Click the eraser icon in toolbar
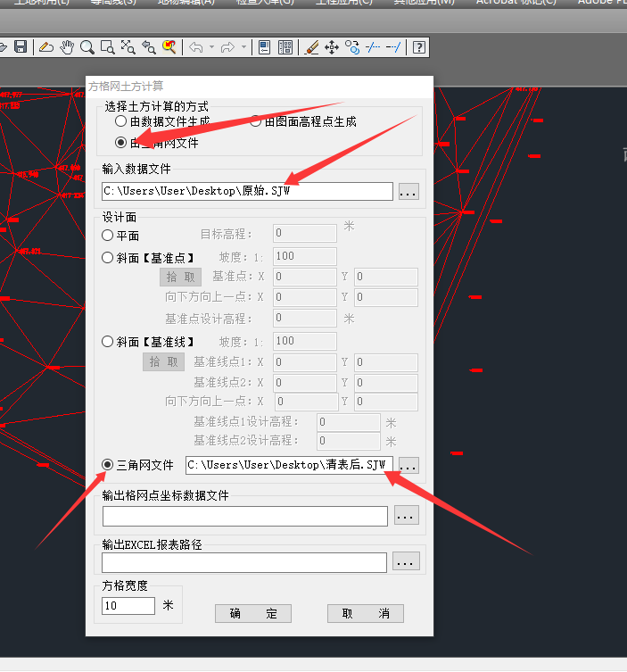Screen dimensions: 627x672 [45, 46]
